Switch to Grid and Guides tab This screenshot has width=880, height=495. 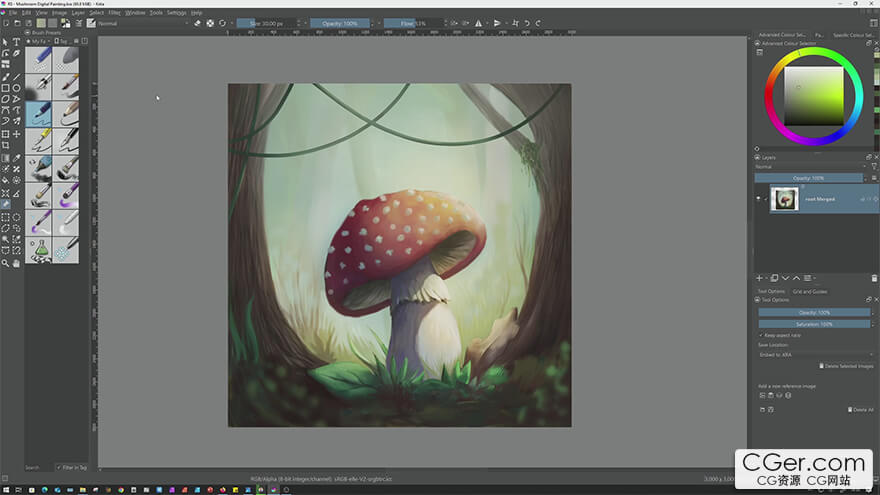pyautogui.click(x=810, y=291)
